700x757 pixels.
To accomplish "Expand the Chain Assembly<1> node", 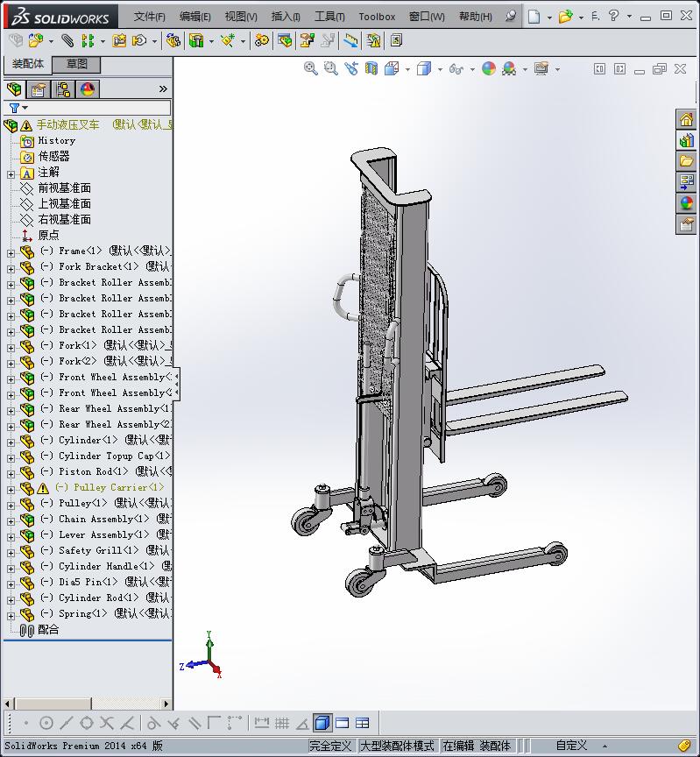I will (x=11, y=521).
